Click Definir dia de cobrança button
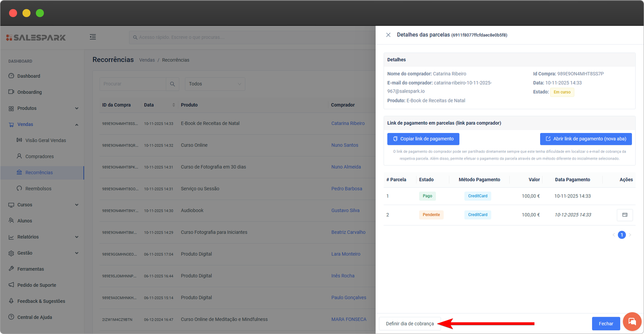The height and width of the screenshot is (334, 644). point(410,324)
